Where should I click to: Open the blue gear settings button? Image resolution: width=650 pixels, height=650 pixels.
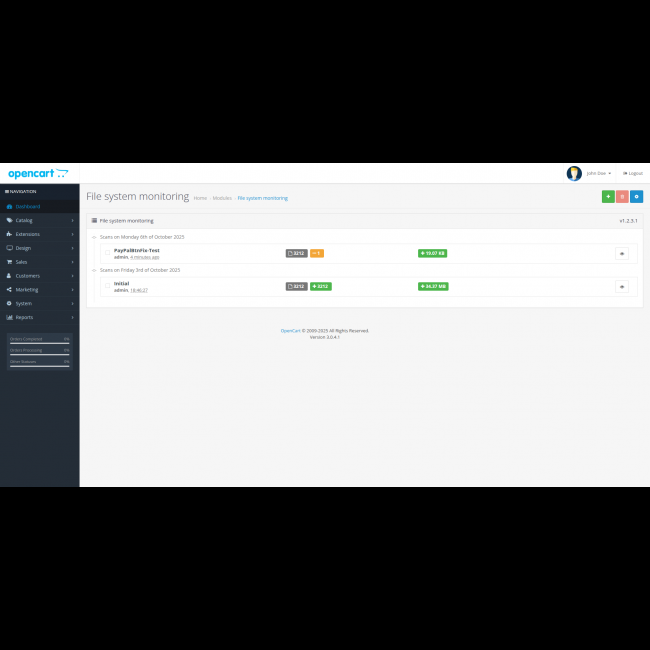pos(636,197)
